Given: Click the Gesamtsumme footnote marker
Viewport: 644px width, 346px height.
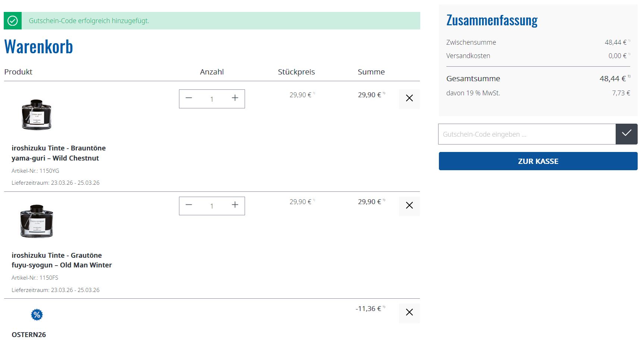Looking at the screenshot, I should pos(629,76).
